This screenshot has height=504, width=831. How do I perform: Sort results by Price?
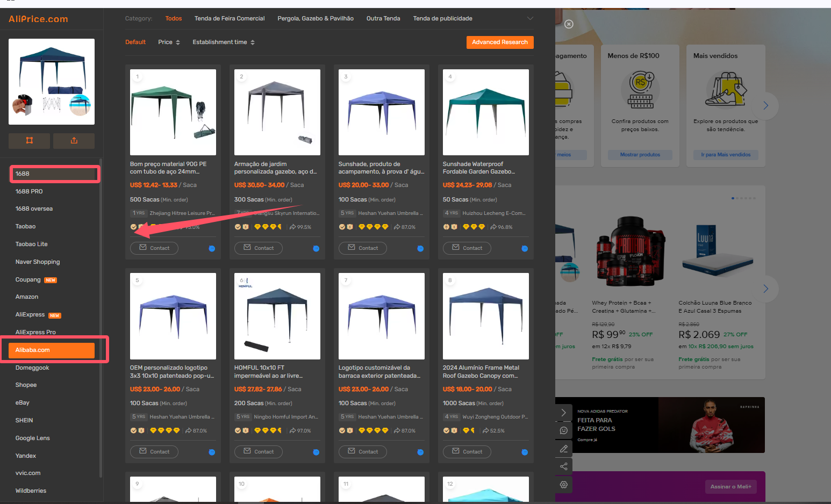169,42
